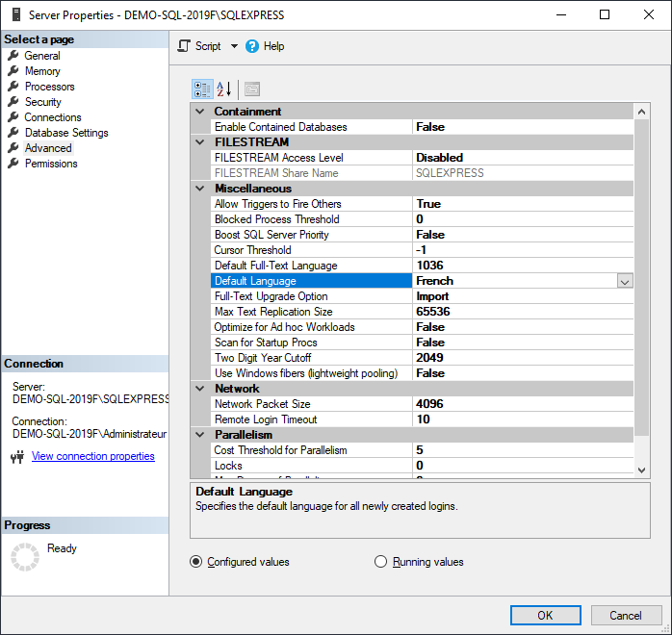Select Allow Triggers to Fire Others row

(422, 204)
